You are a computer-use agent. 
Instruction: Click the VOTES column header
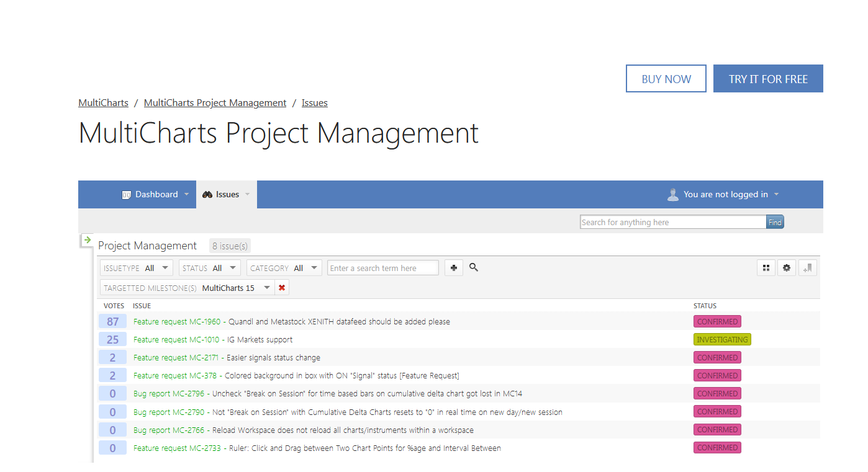[x=114, y=306]
